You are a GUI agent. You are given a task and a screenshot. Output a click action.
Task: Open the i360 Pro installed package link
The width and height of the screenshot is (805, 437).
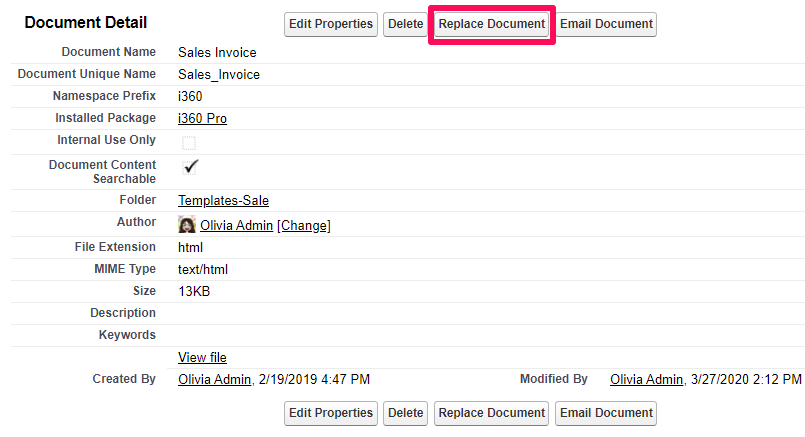point(202,119)
